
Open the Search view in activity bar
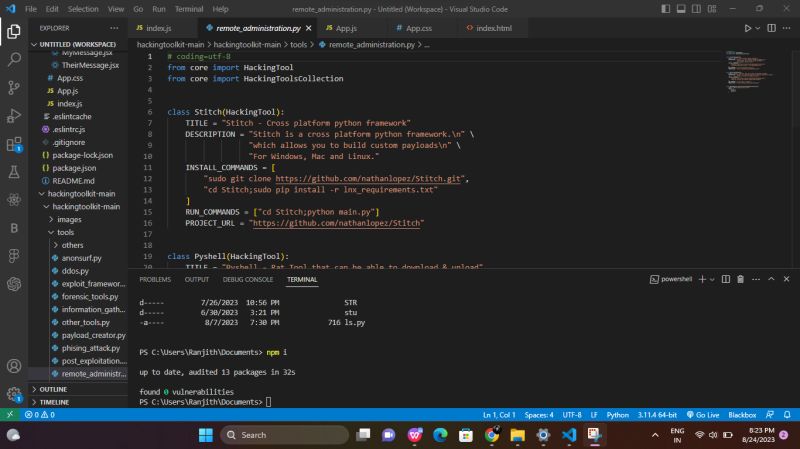coord(14,59)
